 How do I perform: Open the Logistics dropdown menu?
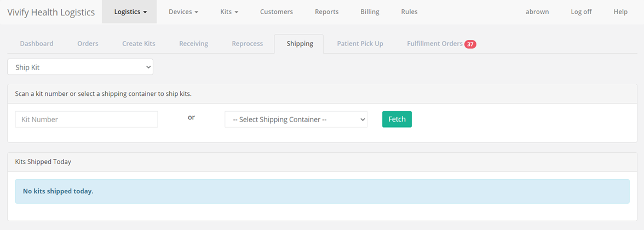(x=130, y=12)
